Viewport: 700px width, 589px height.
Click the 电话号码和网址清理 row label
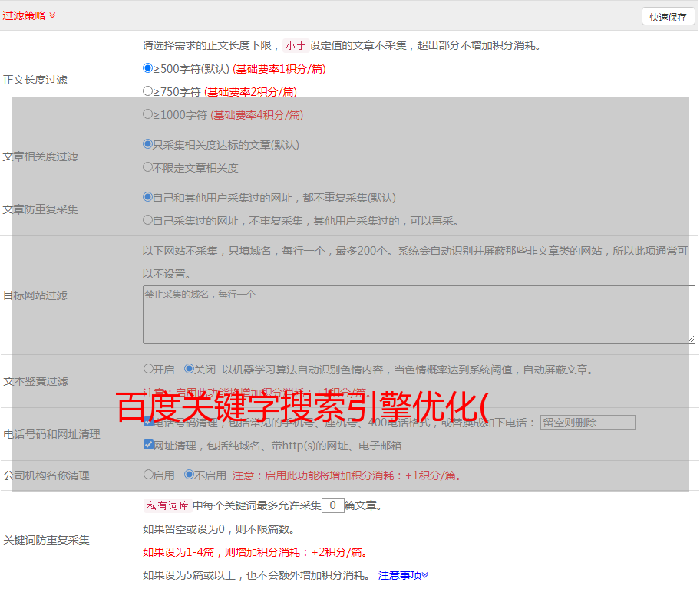click(51, 434)
